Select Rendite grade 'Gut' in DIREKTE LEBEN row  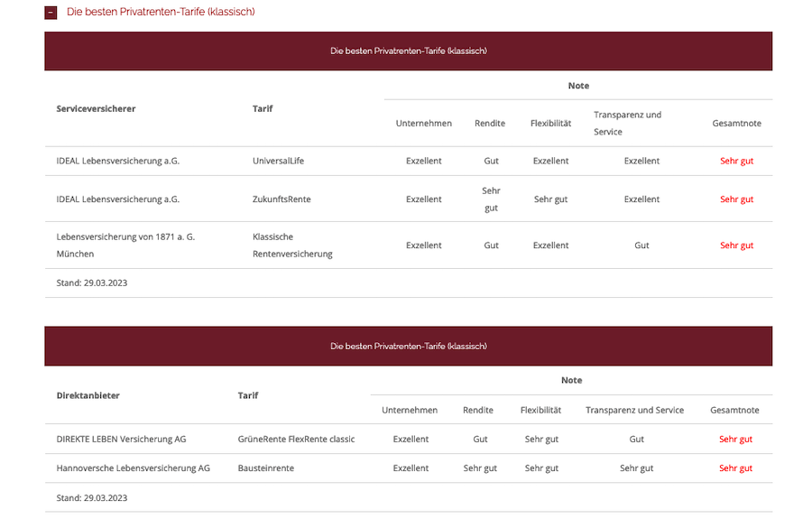click(480, 440)
